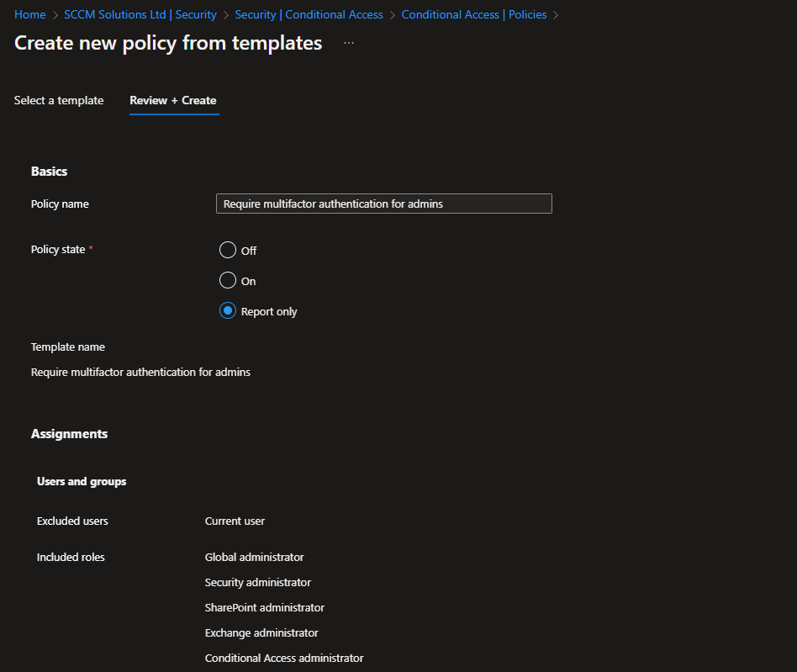Screen dimensions: 797x672
Task: Open the Review + Create tab
Action: (173, 100)
